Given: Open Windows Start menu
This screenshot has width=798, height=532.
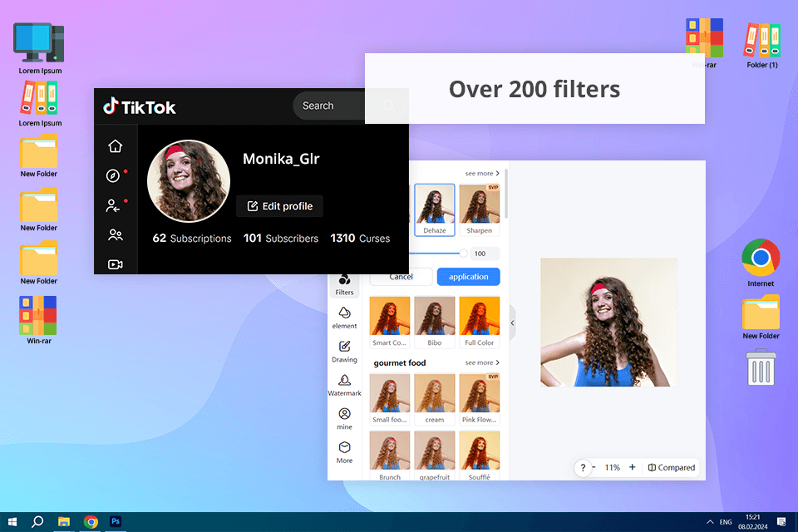Looking at the screenshot, I should (x=12, y=522).
